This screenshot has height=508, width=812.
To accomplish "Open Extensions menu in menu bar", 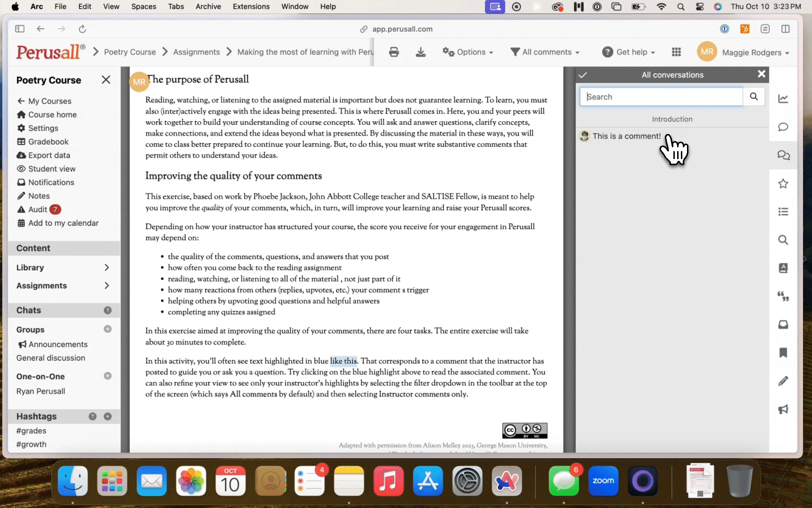I will [x=251, y=7].
